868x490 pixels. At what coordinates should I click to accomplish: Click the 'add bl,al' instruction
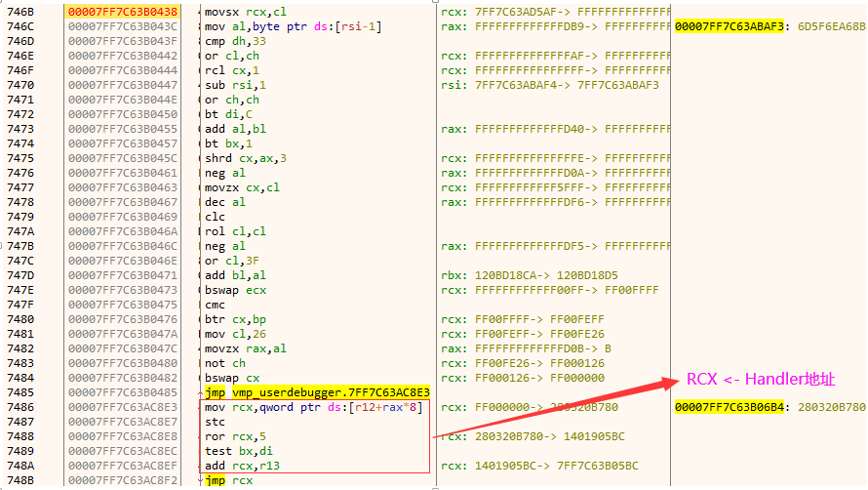[235, 275]
